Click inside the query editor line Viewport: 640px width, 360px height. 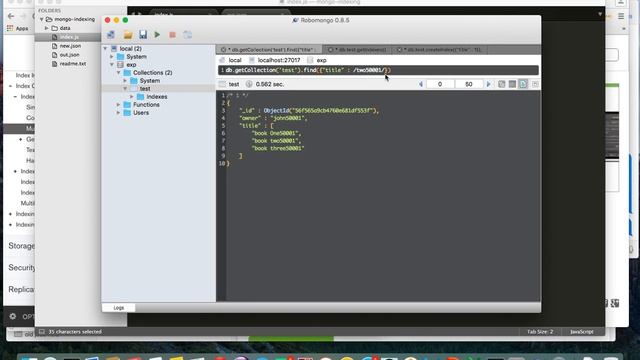[x=378, y=71]
